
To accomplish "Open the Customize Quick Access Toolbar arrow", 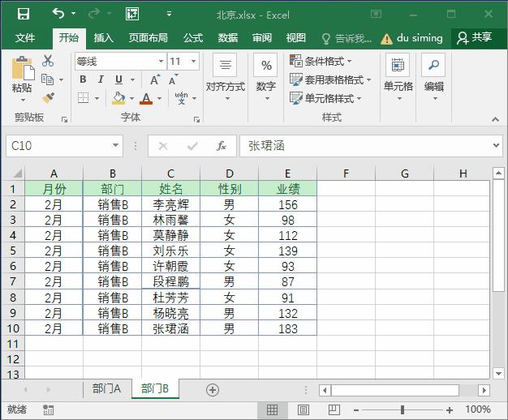I will [169, 14].
